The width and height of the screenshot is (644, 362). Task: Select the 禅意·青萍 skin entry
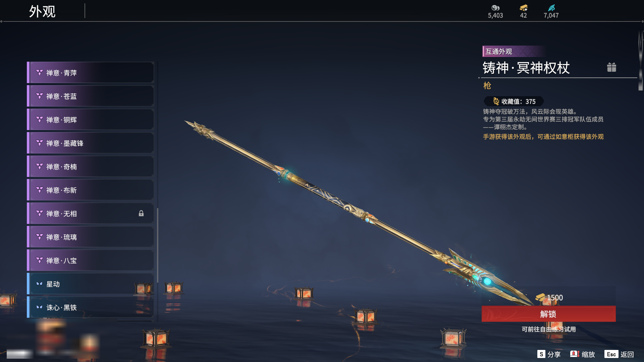[x=91, y=73]
